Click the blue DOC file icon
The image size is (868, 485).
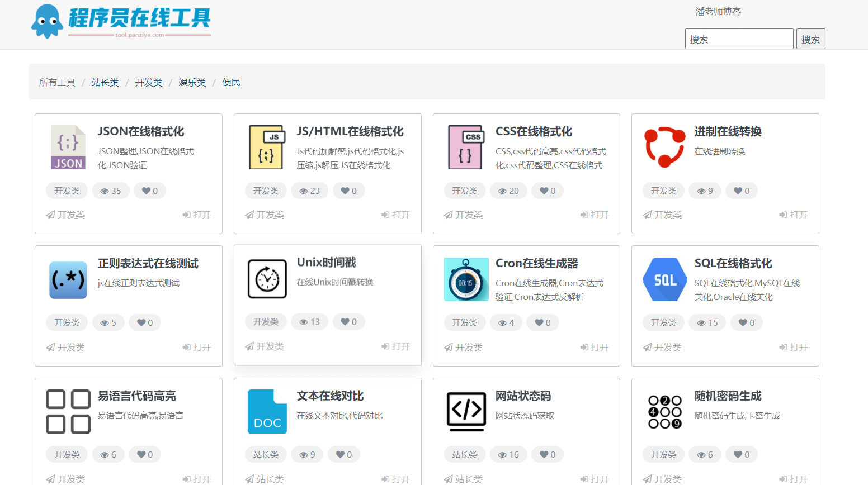(267, 412)
